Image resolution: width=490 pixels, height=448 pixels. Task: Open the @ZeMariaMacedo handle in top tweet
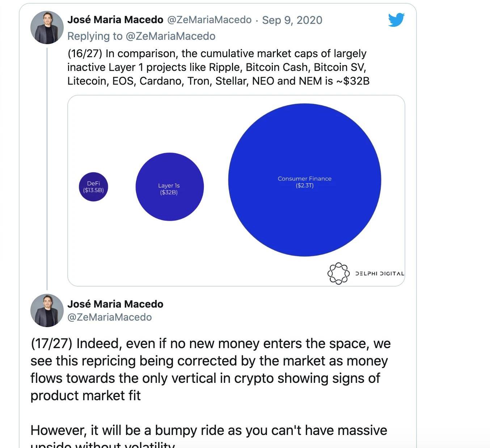[x=209, y=20]
